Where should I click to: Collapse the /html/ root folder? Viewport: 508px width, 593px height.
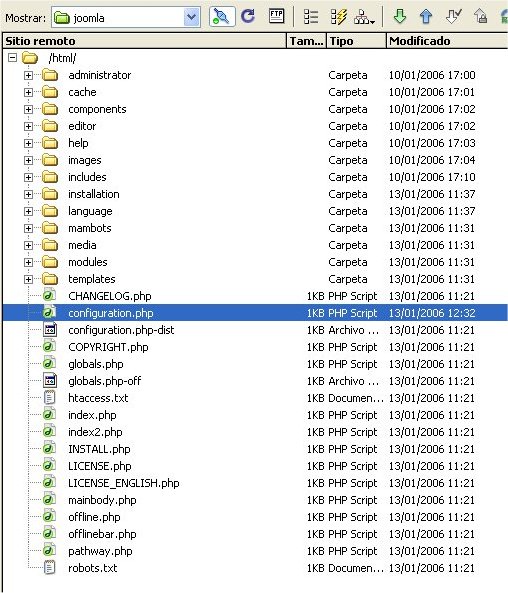tap(12, 58)
